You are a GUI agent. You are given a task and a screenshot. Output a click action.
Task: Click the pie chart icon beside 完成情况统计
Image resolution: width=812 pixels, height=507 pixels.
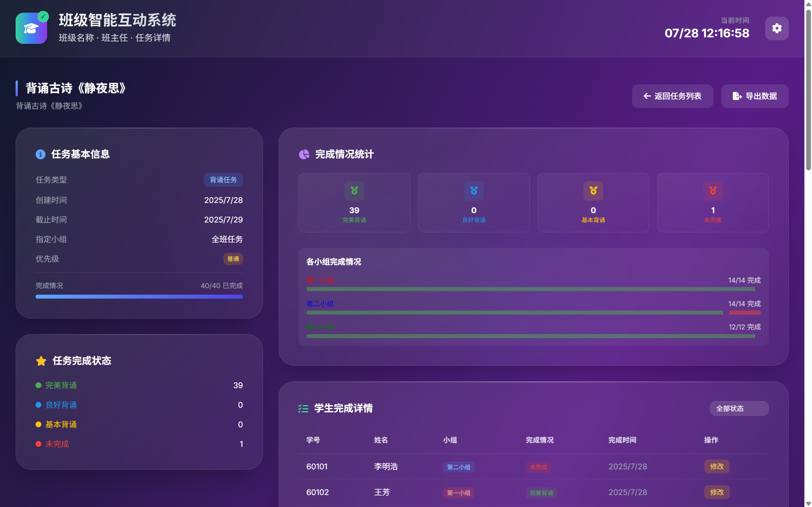coord(304,154)
